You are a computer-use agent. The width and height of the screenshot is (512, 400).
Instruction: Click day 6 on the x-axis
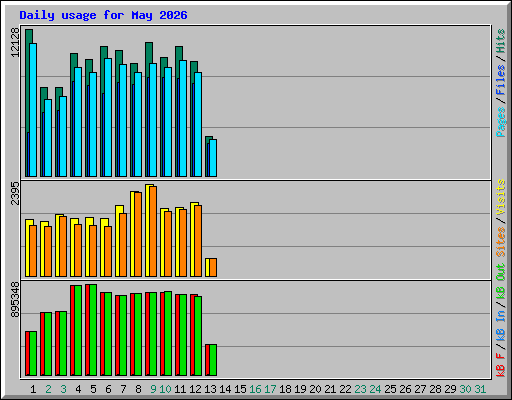[108, 389]
